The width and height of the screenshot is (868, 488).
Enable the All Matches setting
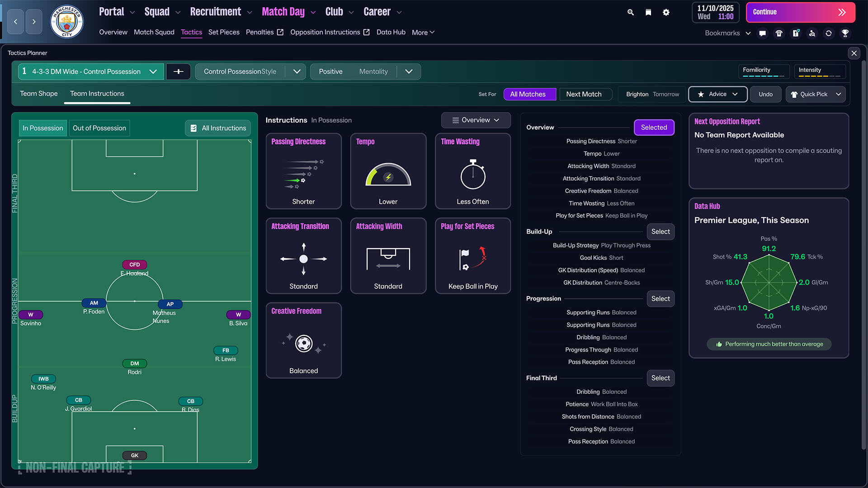529,94
